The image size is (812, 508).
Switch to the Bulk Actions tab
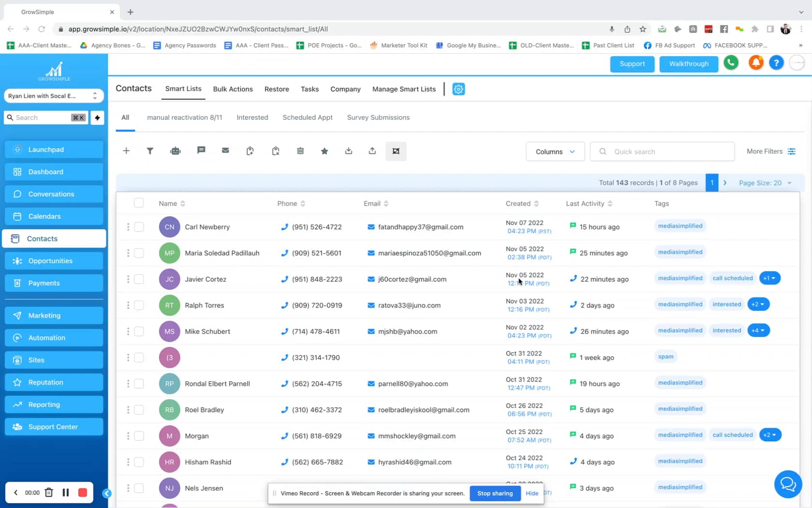(x=233, y=89)
